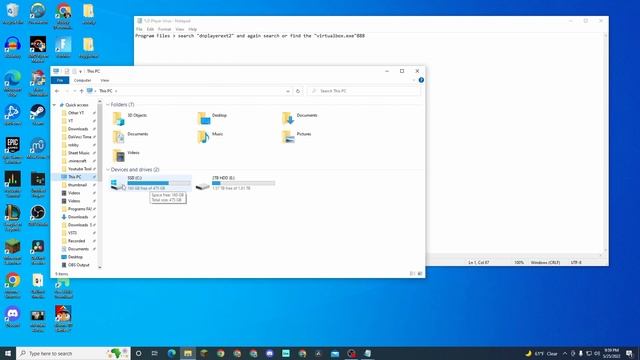Click Properties icon in Explorer title bar
This screenshot has width=640, height=360.
pos(67,71)
